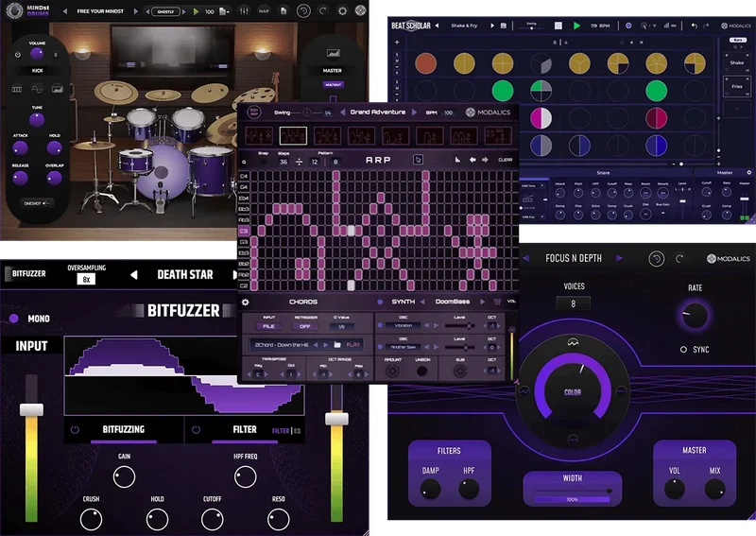The image size is (756, 536).
Task: Enable SYNC in Focus N Depth
Action: (x=683, y=349)
